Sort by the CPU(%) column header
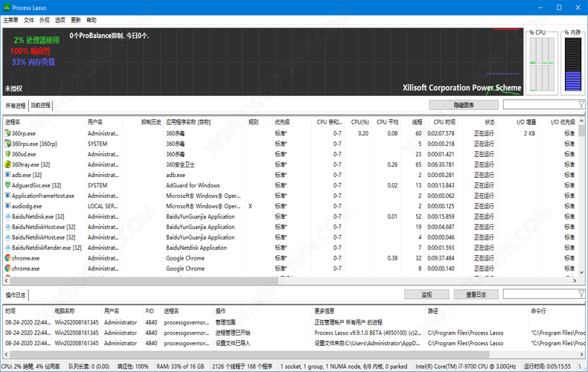588x372 pixels. [359, 122]
